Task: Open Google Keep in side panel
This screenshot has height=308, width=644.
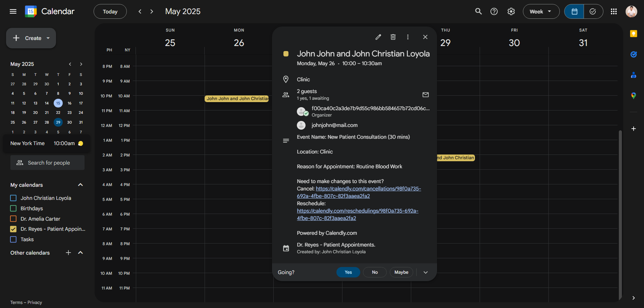Action: (x=633, y=34)
